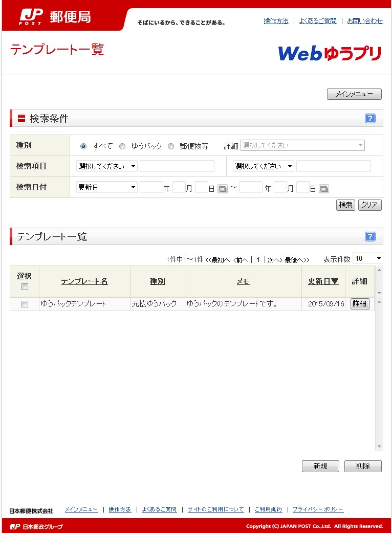Viewport: 392px width, 533px height.
Task: Open the 更新日 search date type dropdown
Action: coord(106,187)
